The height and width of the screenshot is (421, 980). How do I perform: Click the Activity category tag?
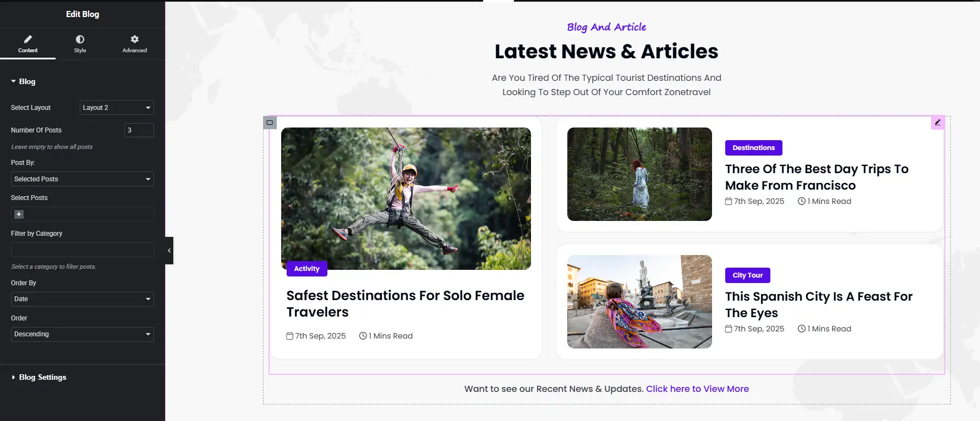coord(307,269)
